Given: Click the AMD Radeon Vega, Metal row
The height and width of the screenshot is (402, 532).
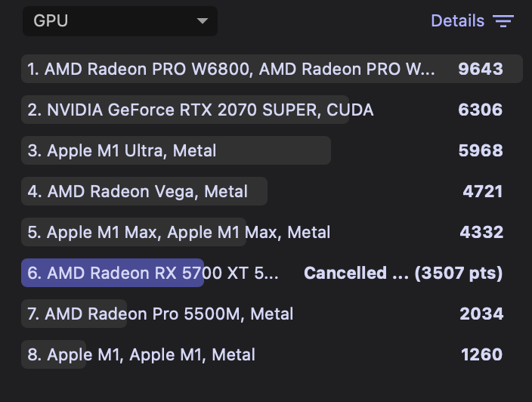Looking at the screenshot, I should [x=138, y=191].
